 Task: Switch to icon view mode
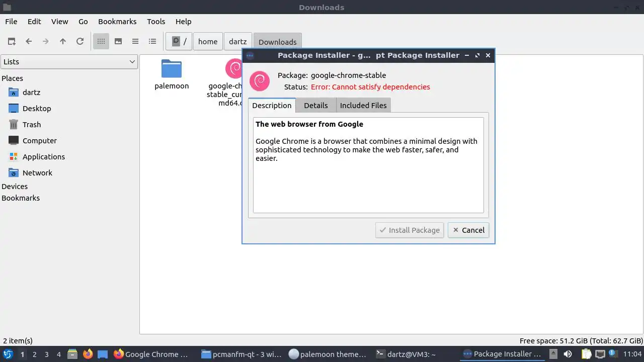point(101,41)
